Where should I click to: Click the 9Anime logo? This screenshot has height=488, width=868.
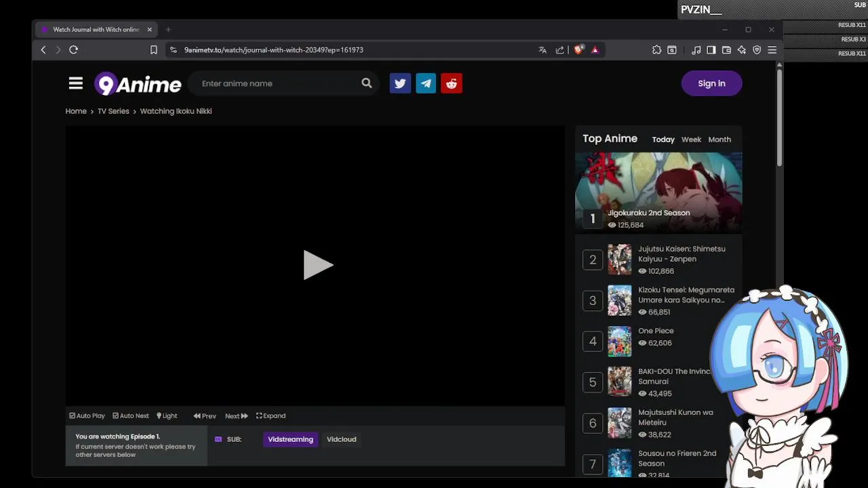138,84
